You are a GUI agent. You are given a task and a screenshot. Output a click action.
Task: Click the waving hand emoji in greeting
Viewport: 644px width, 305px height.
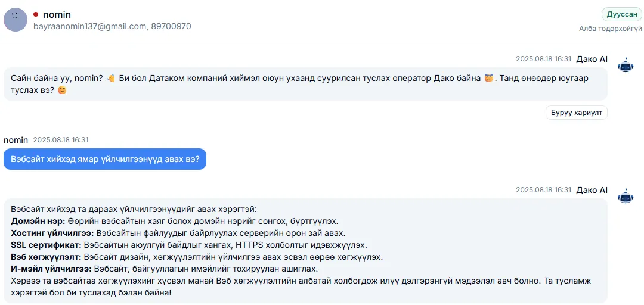(110, 79)
